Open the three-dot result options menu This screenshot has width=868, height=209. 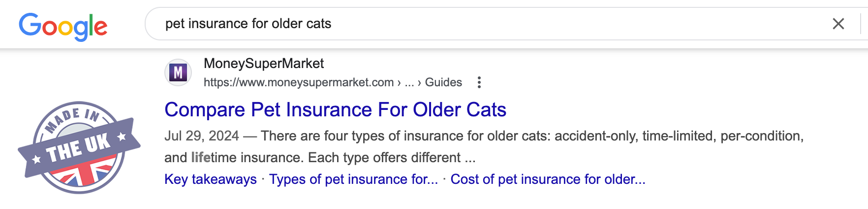click(x=479, y=82)
